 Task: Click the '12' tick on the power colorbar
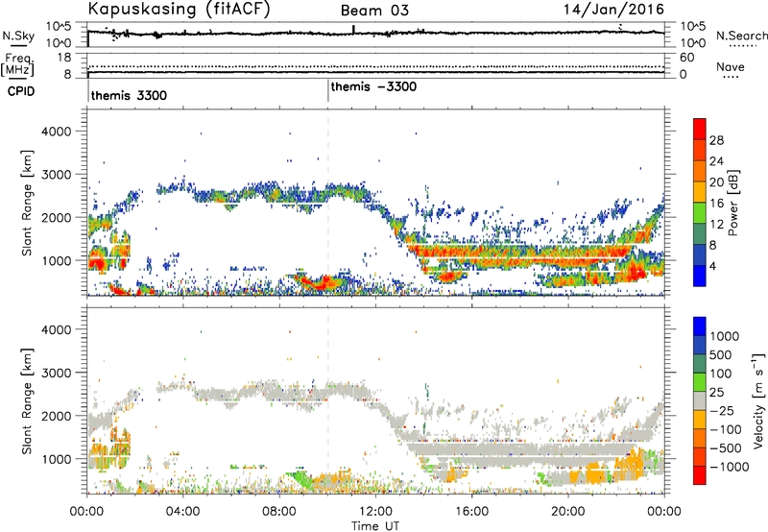tap(716, 224)
